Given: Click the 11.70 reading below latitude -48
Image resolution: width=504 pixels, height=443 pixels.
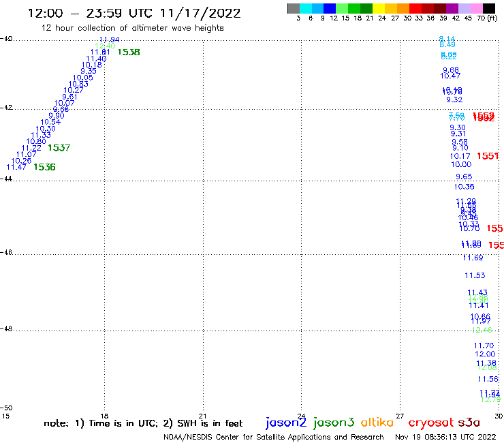Looking at the screenshot, I should pyautogui.click(x=484, y=346).
